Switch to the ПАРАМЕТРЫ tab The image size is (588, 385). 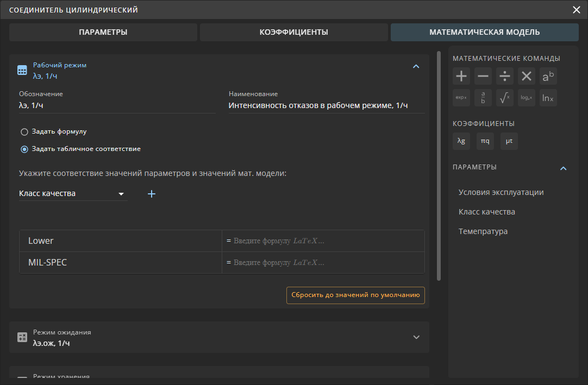click(103, 32)
